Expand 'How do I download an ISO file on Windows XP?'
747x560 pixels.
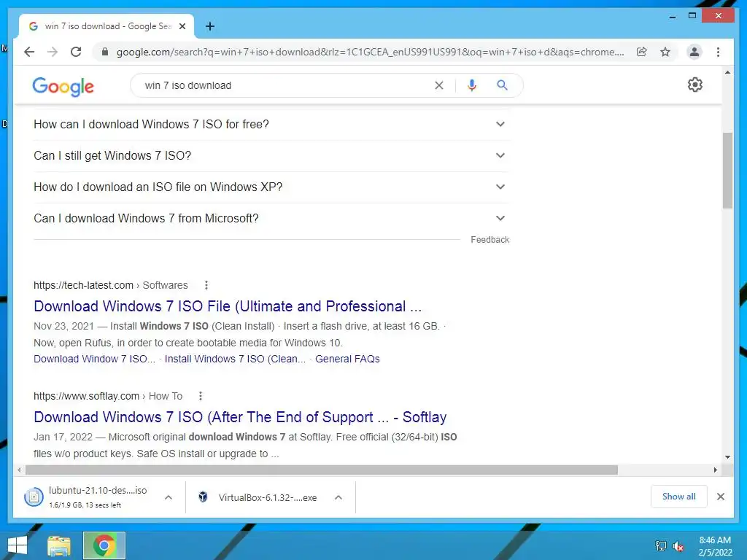(x=271, y=187)
